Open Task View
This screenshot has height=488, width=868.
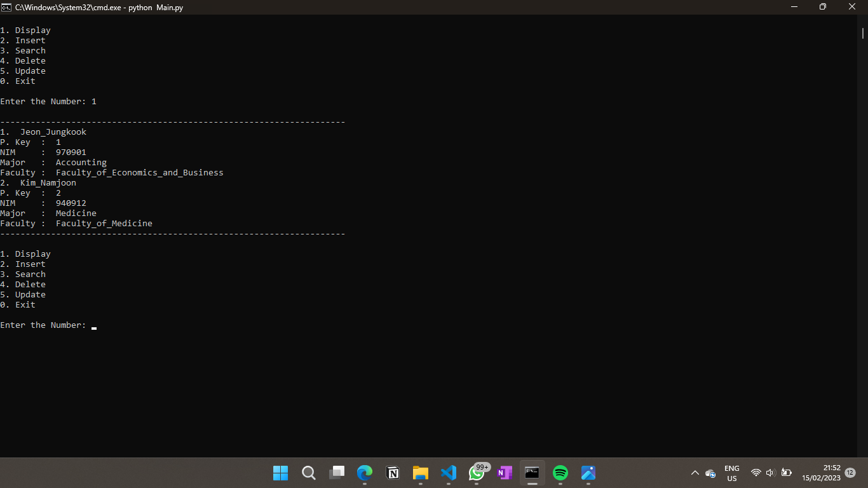pos(337,473)
